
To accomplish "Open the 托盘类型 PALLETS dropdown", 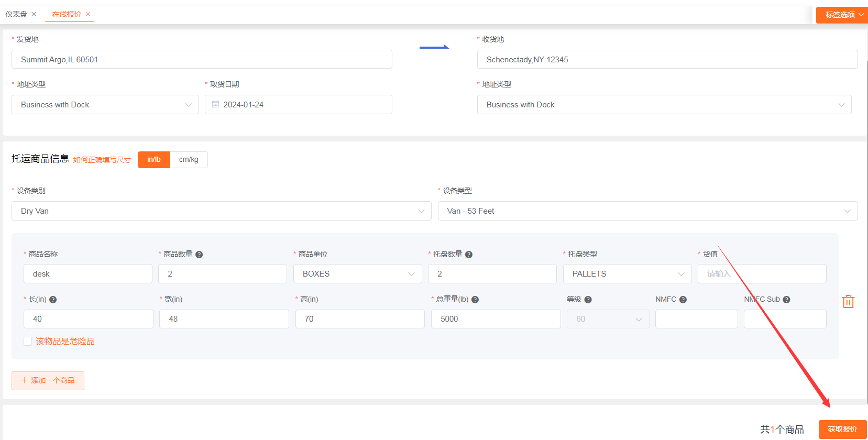I will [x=627, y=274].
